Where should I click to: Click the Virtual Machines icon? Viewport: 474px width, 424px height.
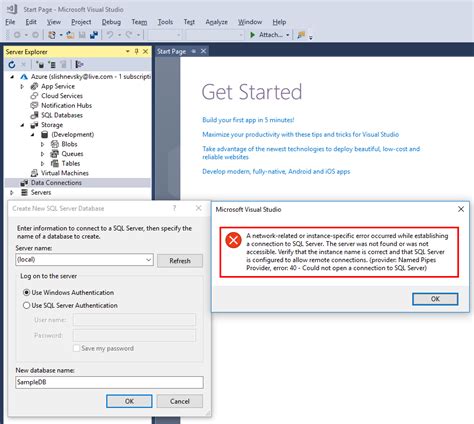point(34,173)
